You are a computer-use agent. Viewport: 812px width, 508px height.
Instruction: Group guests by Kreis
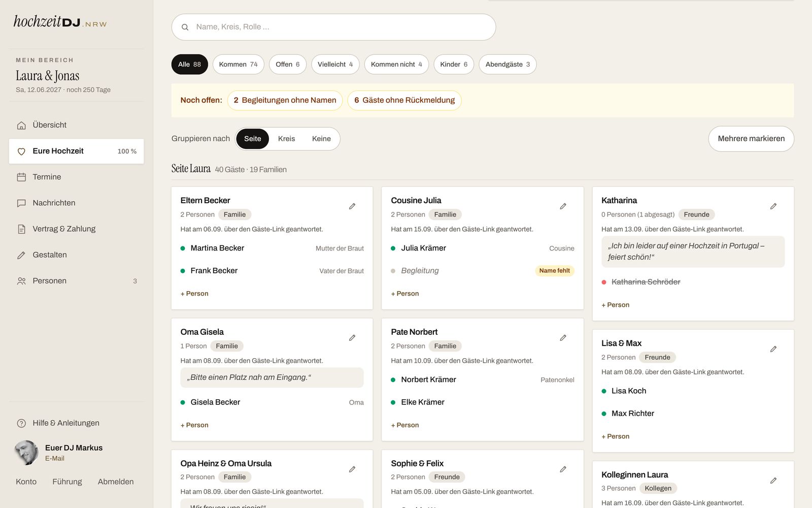point(286,139)
